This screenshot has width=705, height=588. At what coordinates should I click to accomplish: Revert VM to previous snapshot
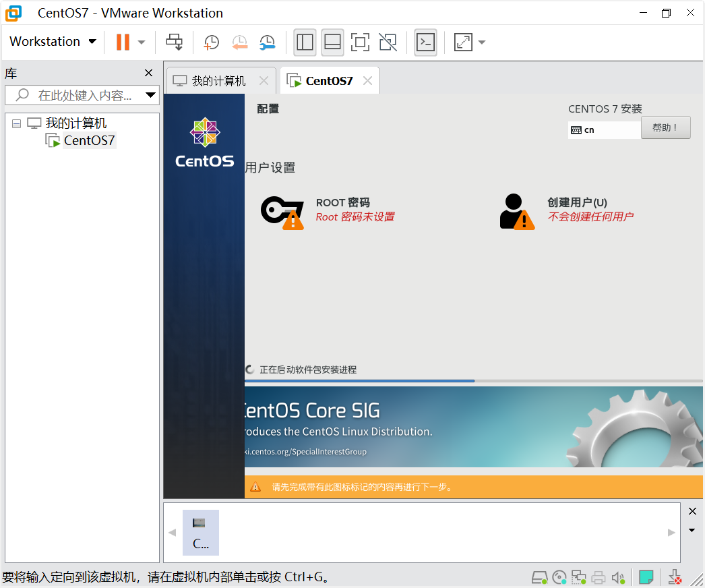coord(240,42)
